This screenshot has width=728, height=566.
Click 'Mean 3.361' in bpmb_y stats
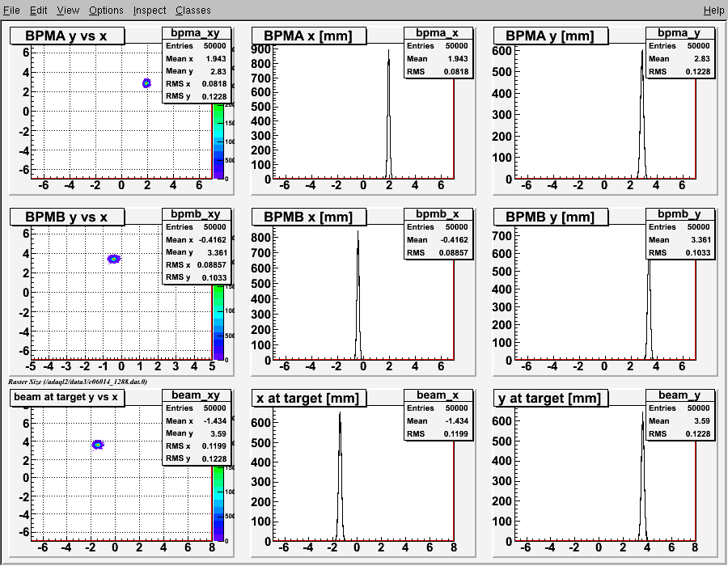[679, 239]
